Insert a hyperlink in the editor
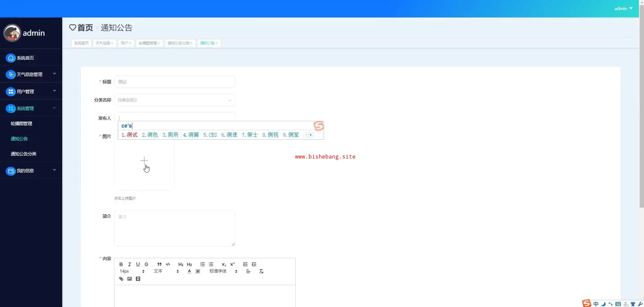Screen dimensions: 644x307 tap(121, 279)
